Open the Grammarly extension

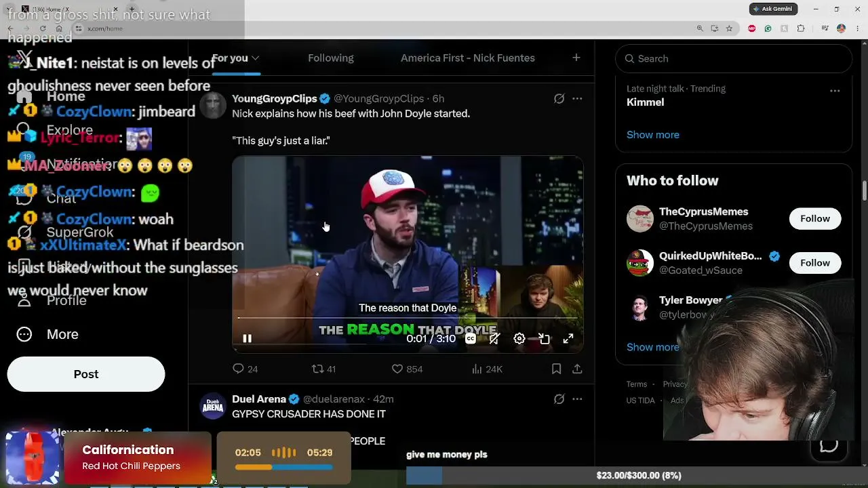pyautogui.click(x=768, y=28)
